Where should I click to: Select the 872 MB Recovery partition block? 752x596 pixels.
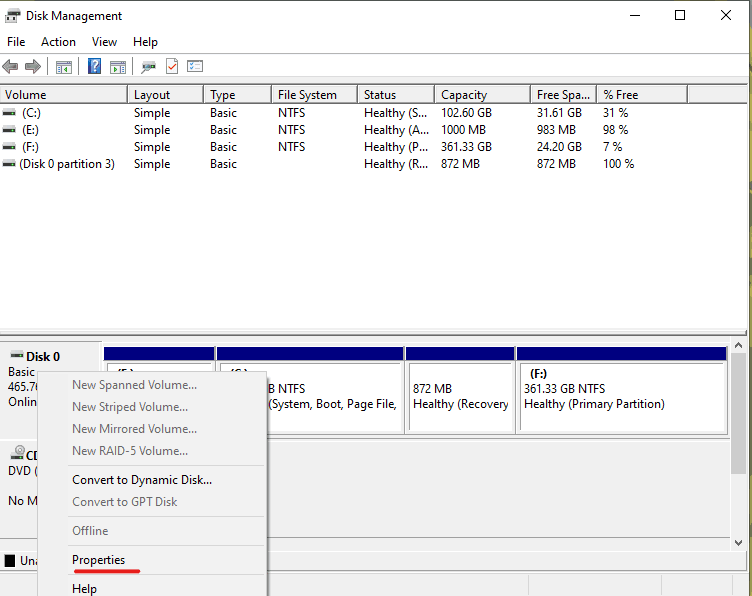pyautogui.click(x=460, y=390)
